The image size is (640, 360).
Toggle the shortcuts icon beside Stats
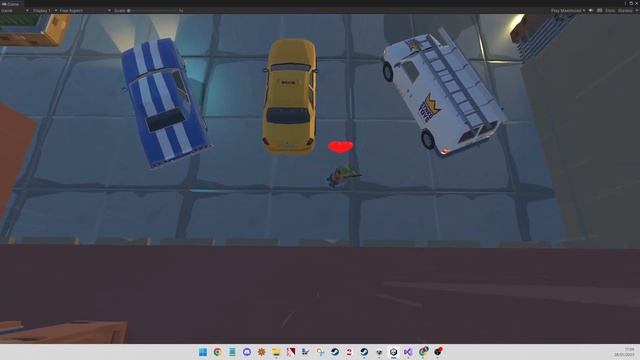tap(600, 11)
